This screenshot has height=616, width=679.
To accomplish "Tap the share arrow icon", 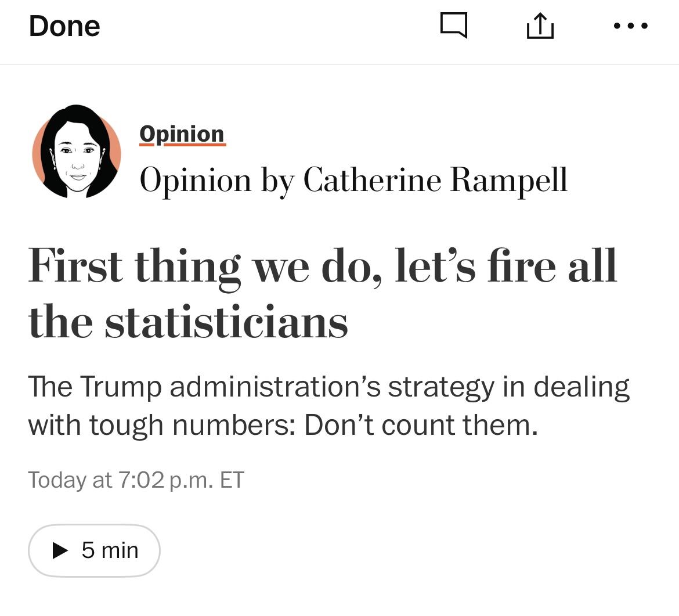I will tap(540, 26).
